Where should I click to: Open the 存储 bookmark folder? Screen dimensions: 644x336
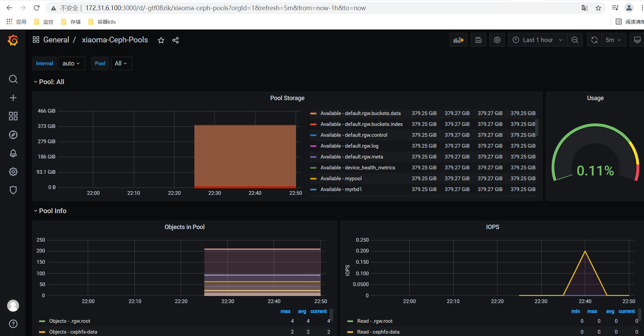(x=71, y=22)
